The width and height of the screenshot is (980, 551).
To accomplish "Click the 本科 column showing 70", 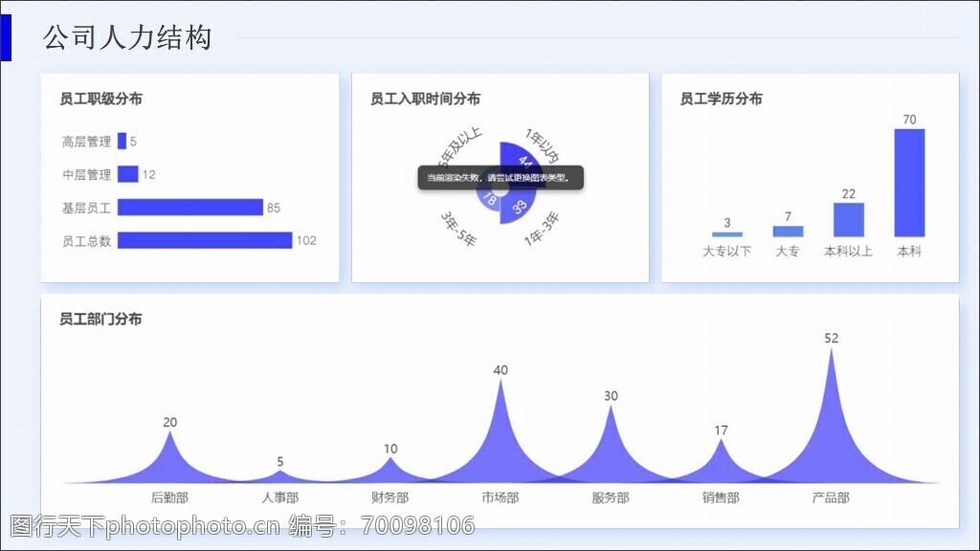I will click(909, 183).
